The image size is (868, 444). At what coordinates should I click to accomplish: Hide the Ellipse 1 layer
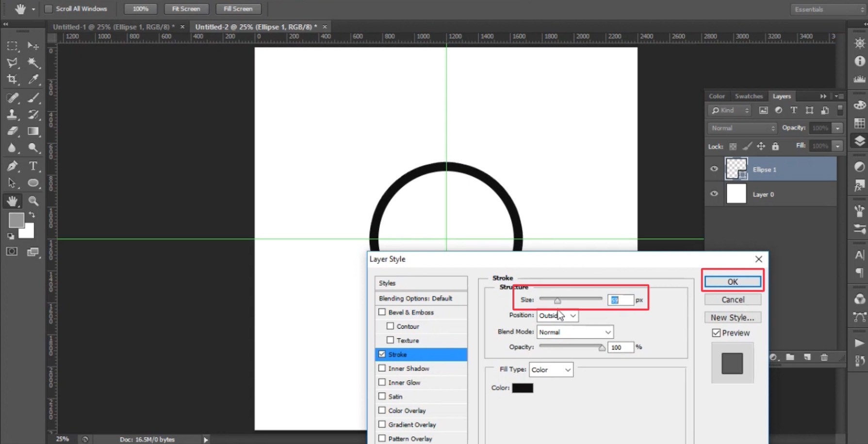pyautogui.click(x=714, y=169)
